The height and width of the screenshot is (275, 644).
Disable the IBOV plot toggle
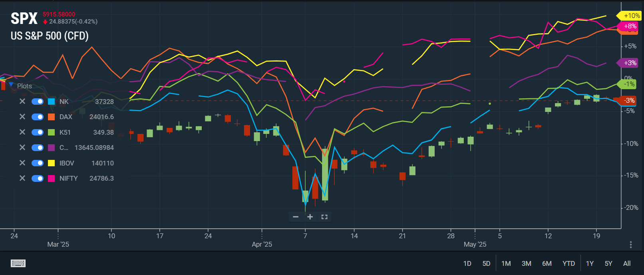tap(38, 163)
